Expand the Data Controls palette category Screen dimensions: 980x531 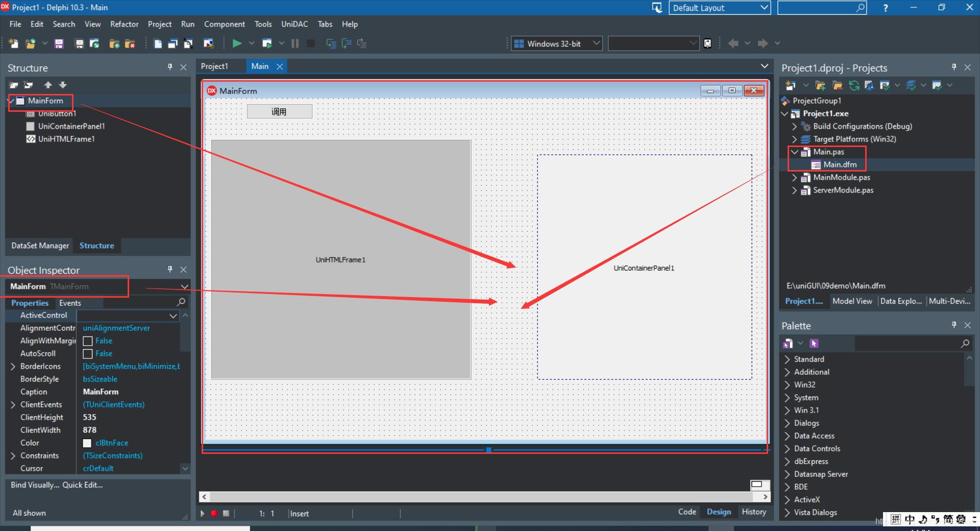[787, 449]
